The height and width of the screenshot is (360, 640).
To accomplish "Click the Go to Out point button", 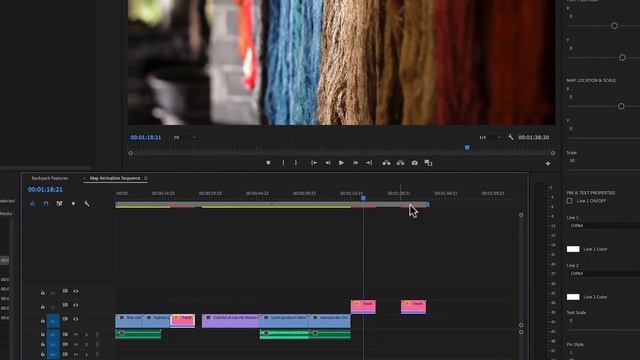I will coord(369,163).
